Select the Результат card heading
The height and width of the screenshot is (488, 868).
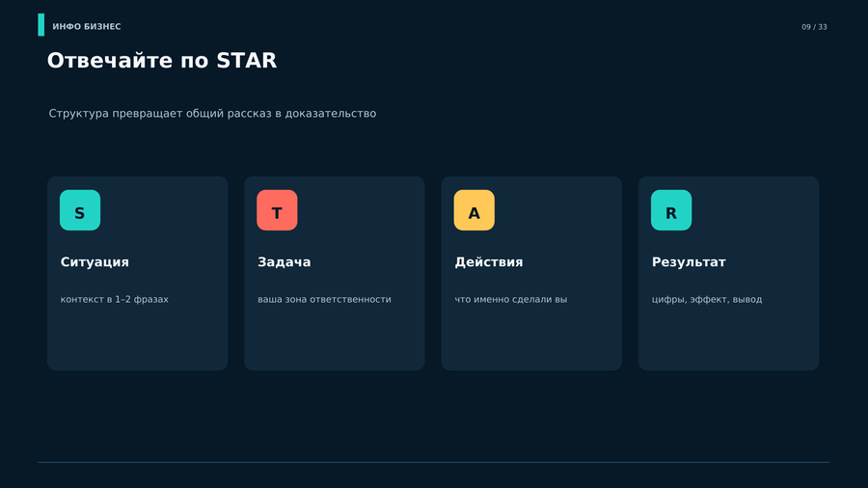pyautogui.click(x=689, y=262)
